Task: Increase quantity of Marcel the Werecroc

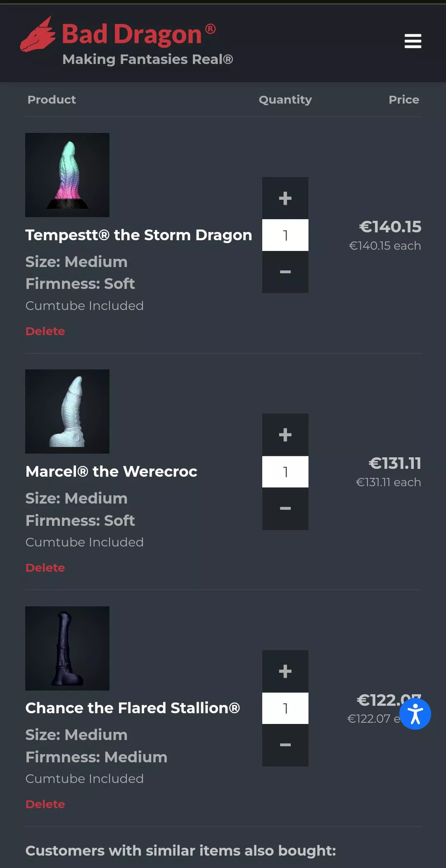Action: [x=285, y=435]
